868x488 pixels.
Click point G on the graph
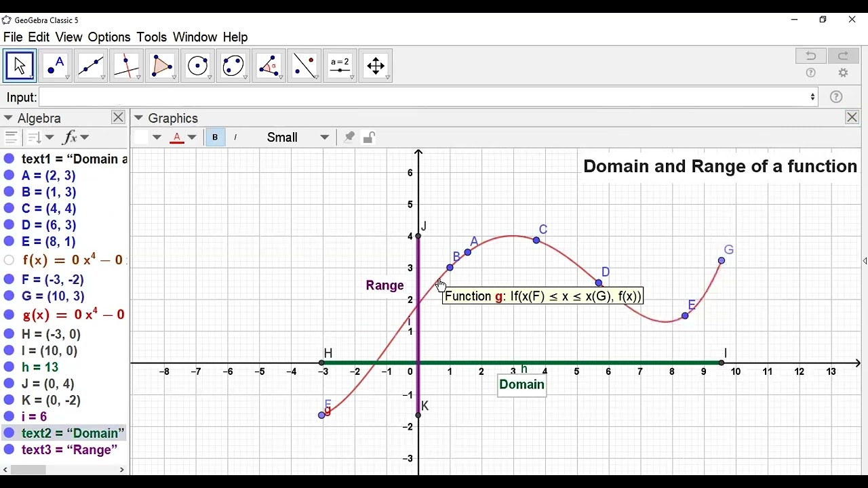[722, 260]
